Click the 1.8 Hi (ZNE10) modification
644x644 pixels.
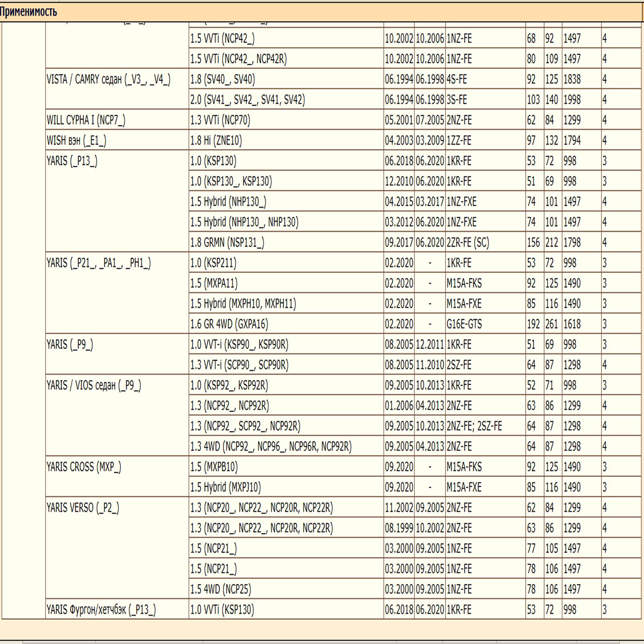pos(216,141)
